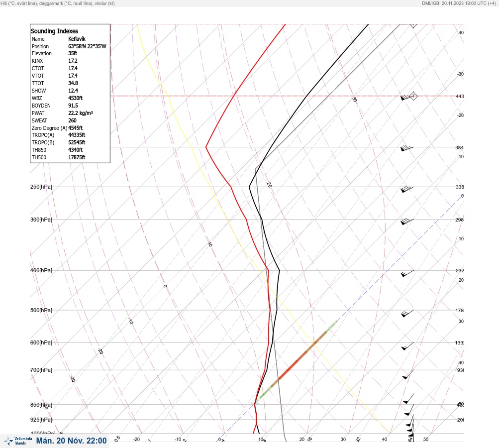Image resolution: width=499 pixels, height=448 pixels.
Task: Click the CTOT row label
Action: tap(38, 69)
